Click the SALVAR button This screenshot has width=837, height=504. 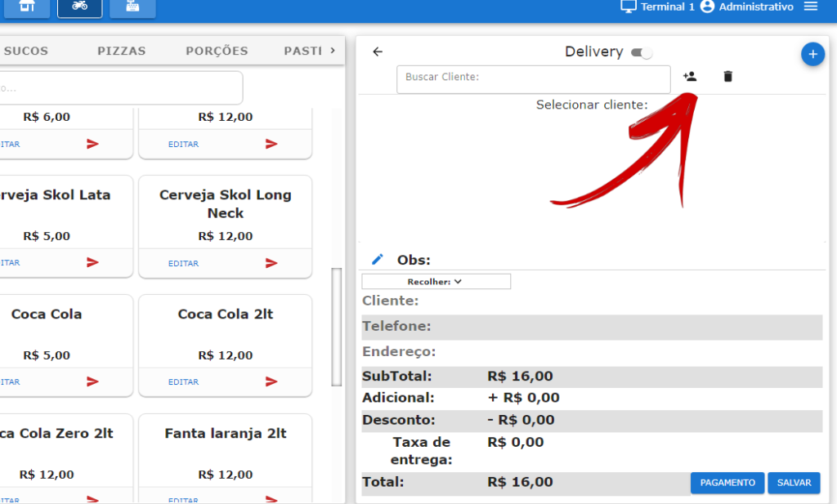coord(794,483)
